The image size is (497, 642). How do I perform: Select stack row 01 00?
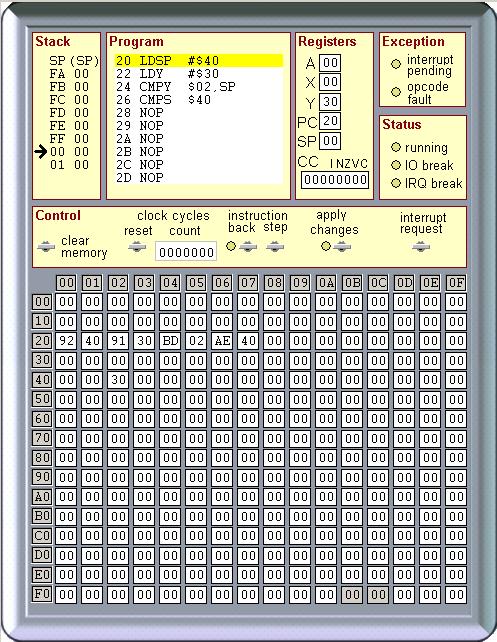coord(69,165)
